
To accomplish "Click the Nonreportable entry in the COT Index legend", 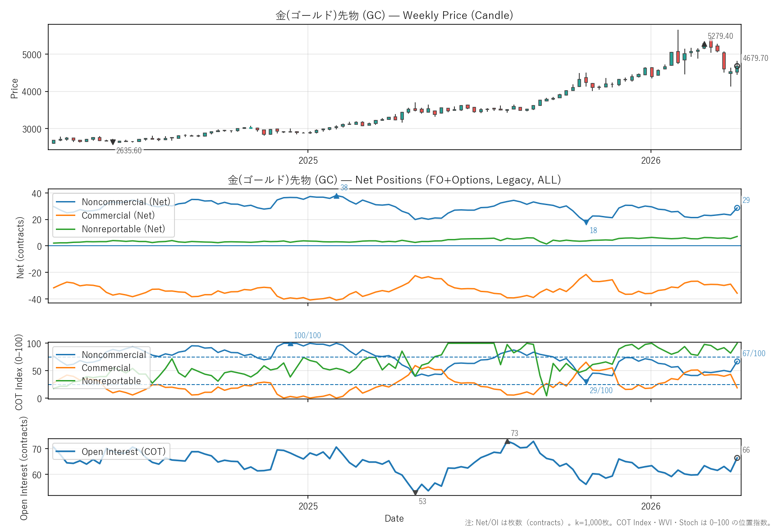I will 111,381.
